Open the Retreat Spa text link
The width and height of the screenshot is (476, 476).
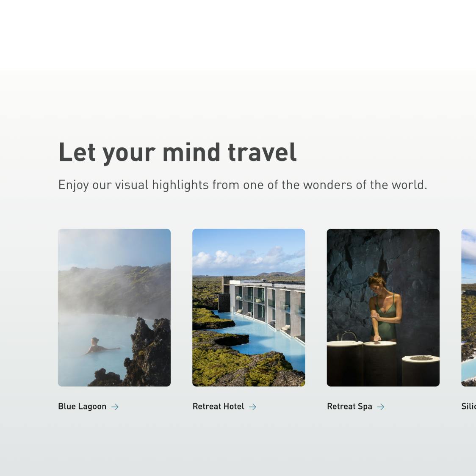(349, 407)
